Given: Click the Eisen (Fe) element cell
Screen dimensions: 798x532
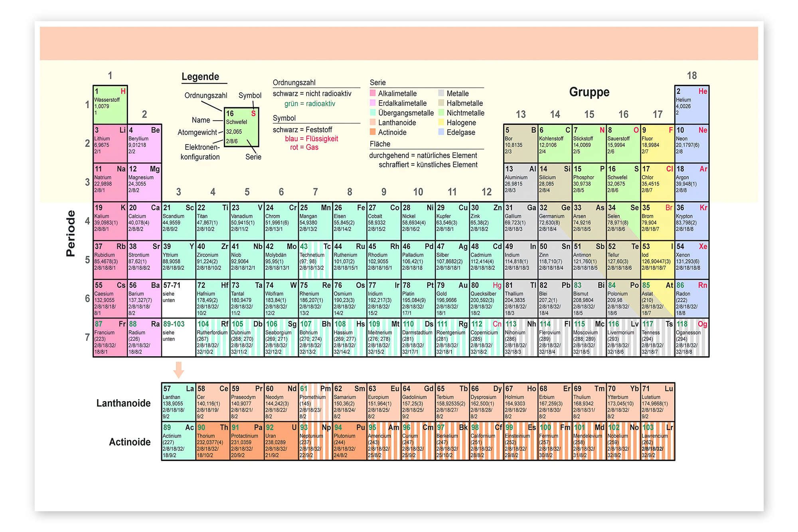Looking at the screenshot, I should pyautogui.click(x=350, y=221).
